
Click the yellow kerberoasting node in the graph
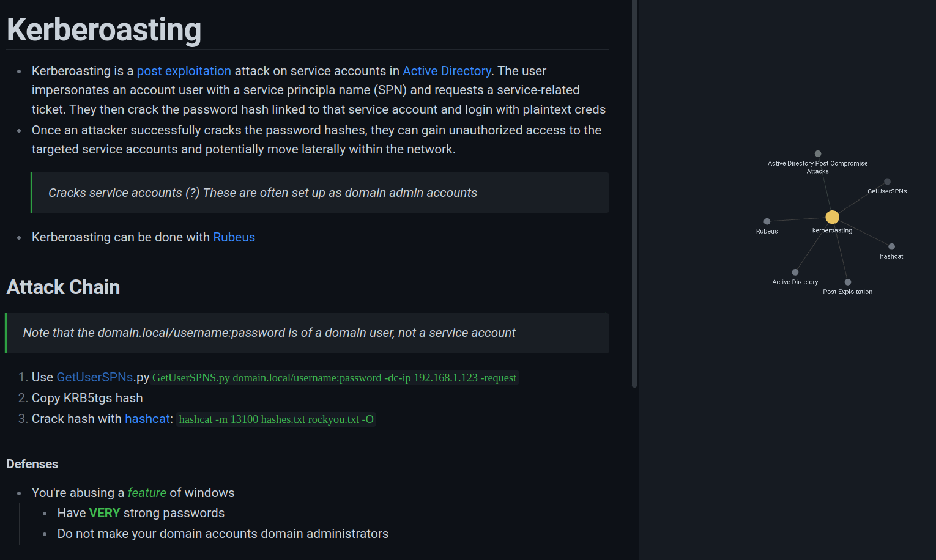[x=832, y=217]
